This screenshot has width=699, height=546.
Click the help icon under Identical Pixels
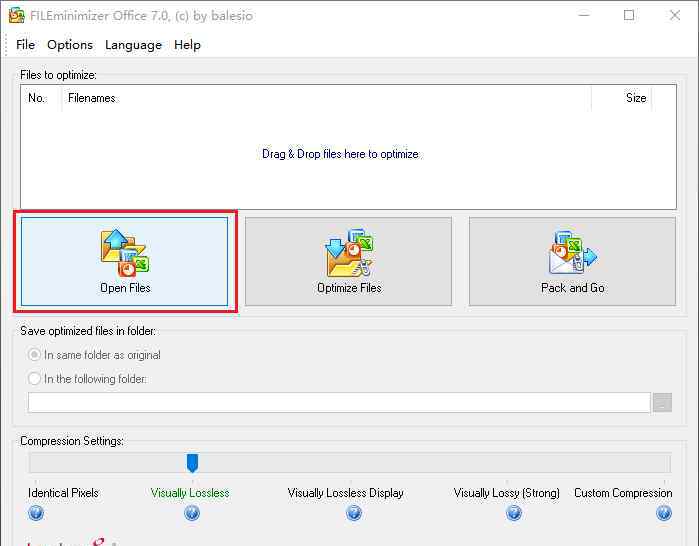36,513
